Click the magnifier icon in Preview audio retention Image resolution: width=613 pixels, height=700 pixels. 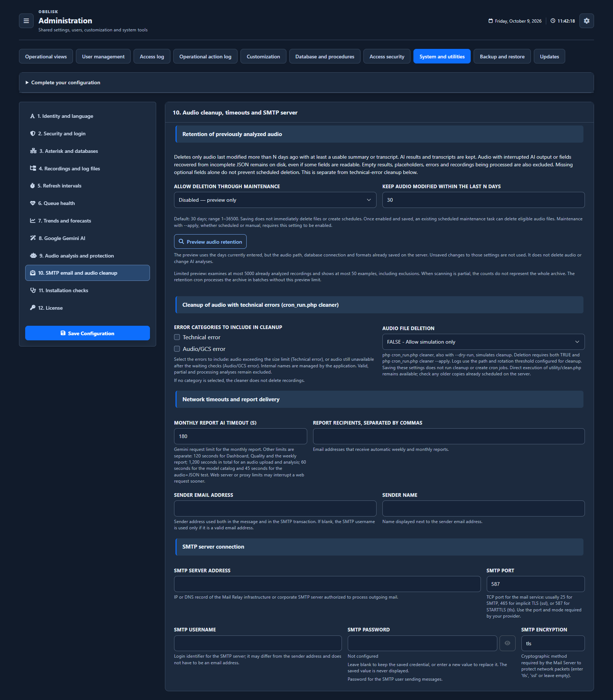click(181, 241)
